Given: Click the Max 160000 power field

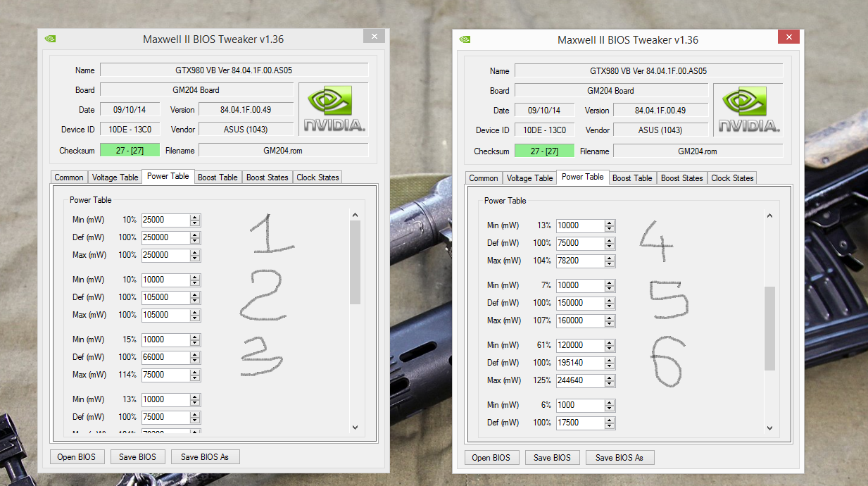Looking at the screenshot, I should tap(580, 320).
